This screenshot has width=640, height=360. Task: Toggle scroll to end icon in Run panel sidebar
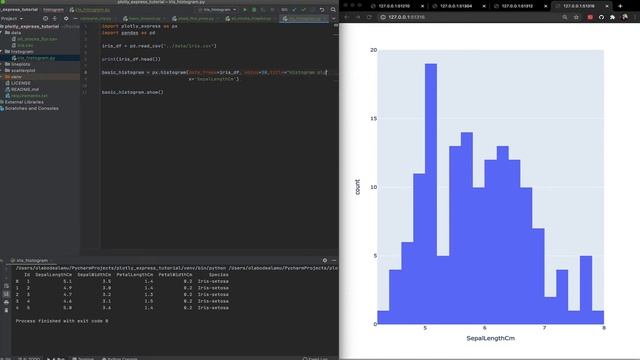(6, 294)
